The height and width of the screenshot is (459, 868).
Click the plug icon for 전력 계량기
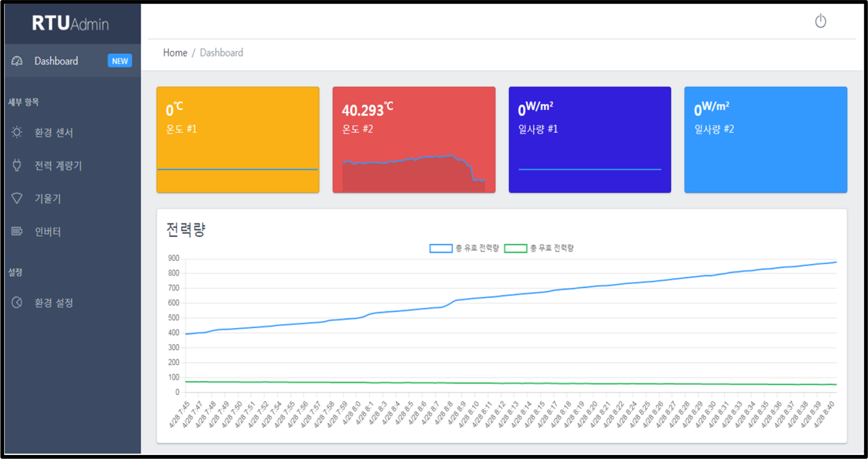[x=17, y=165]
